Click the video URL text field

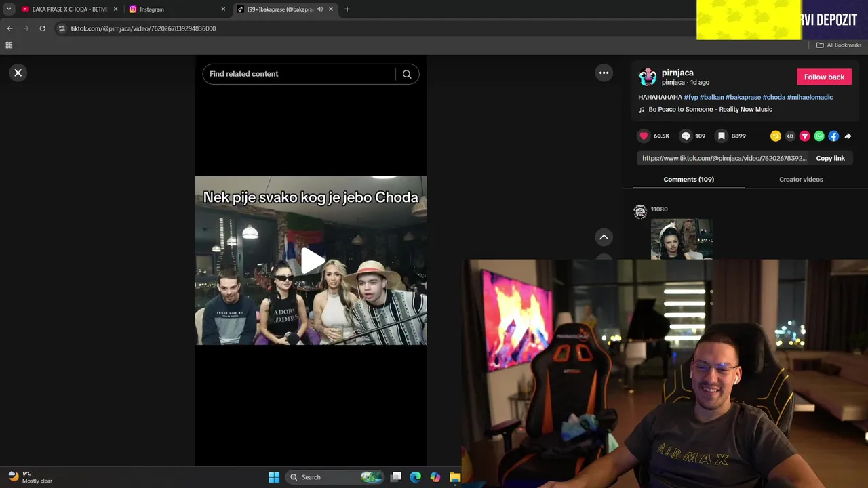pos(724,158)
